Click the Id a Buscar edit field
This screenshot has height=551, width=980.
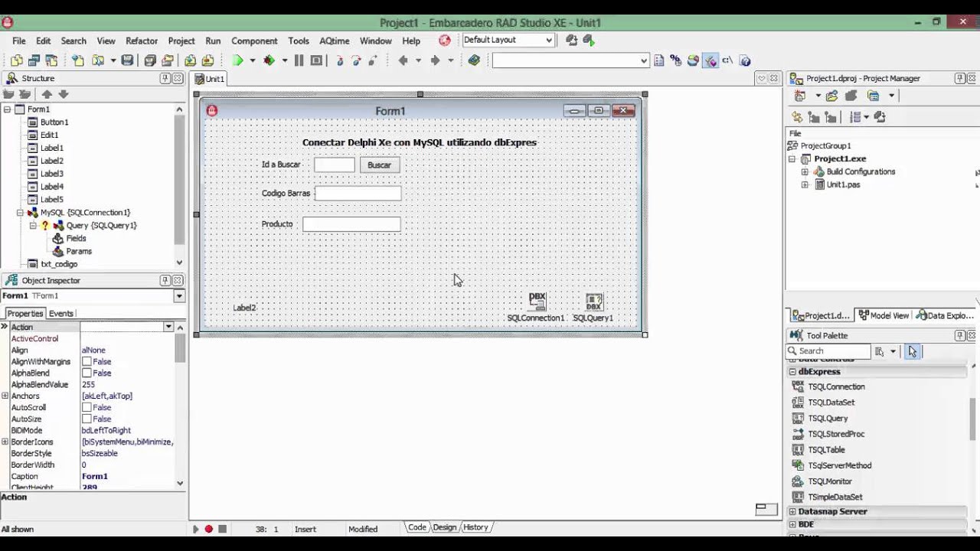coord(335,165)
